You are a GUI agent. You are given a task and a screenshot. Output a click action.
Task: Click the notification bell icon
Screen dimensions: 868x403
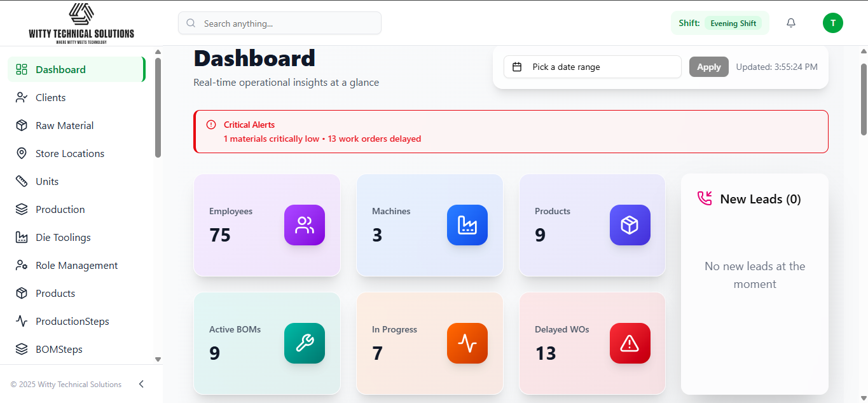pyautogui.click(x=791, y=23)
